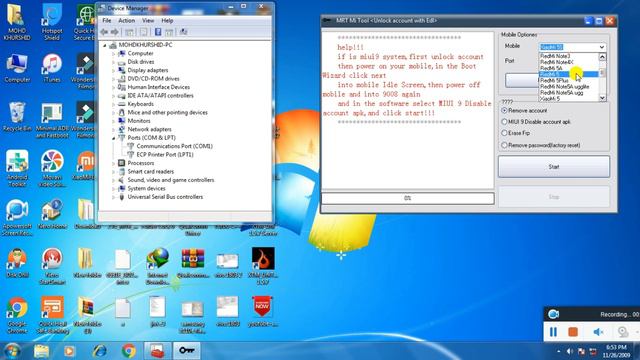This screenshot has height=360, width=640.
Task: Mute audio in the recording widget
Action: click(598, 332)
